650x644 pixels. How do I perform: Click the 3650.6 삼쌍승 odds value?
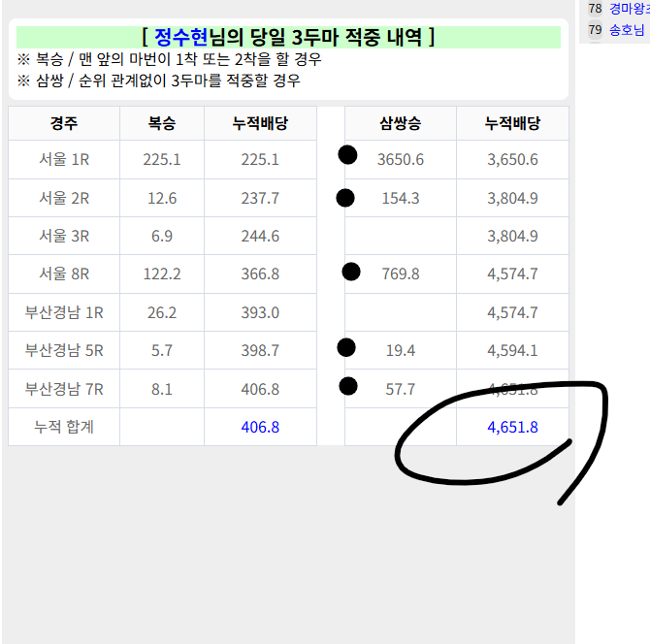tap(401, 160)
